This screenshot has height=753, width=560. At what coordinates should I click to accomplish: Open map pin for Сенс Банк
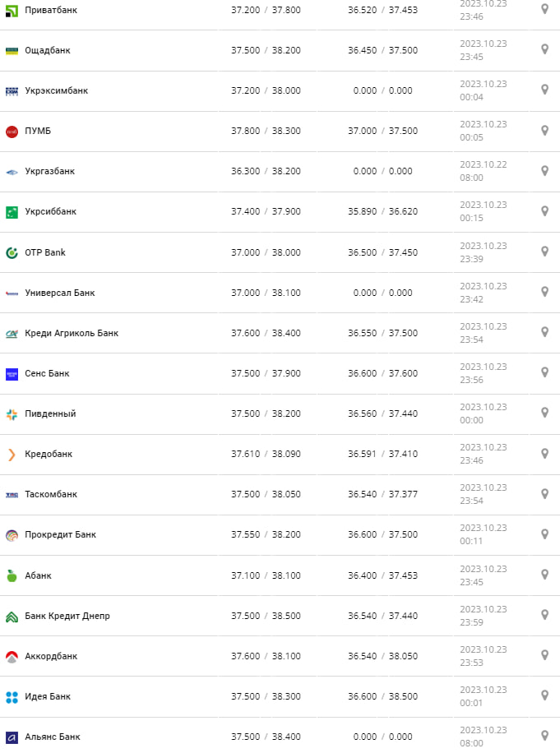[x=544, y=372]
